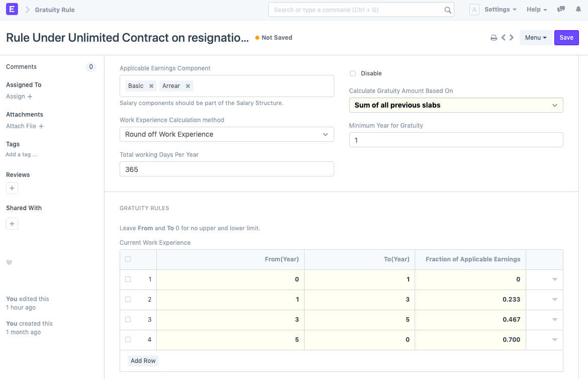
Task: Open the Help menu
Action: pyautogui.click(x=536, y=10)
